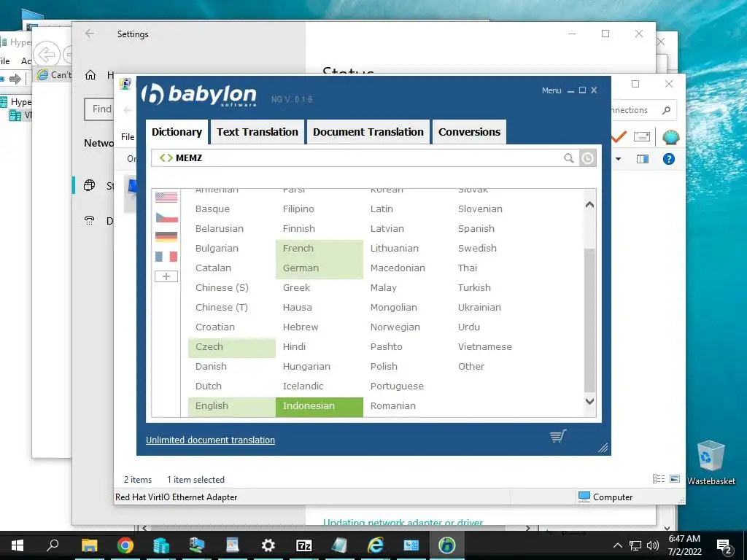Go Home in the Settings window
The image size is (747, 560).
tap(90, 75)
